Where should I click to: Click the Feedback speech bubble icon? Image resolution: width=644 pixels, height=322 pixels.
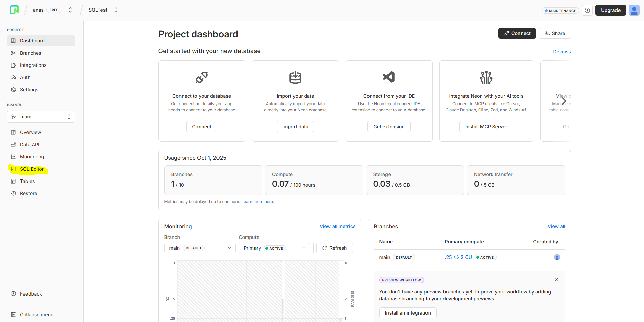(x=13, y=294)
